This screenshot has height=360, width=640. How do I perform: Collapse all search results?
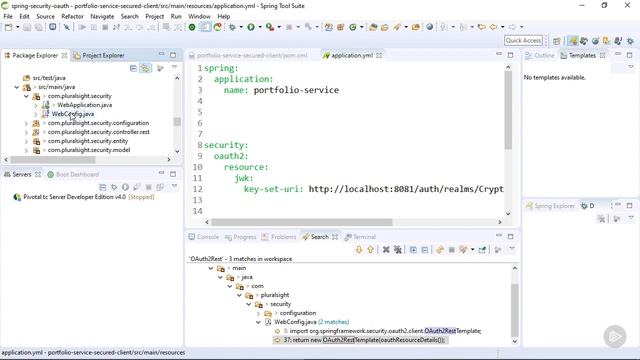point(425,249)
